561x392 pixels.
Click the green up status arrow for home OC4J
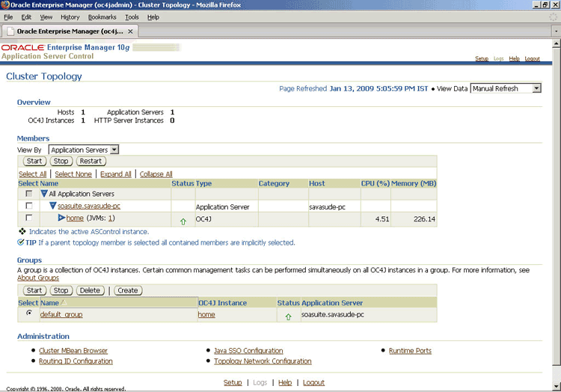183,221
